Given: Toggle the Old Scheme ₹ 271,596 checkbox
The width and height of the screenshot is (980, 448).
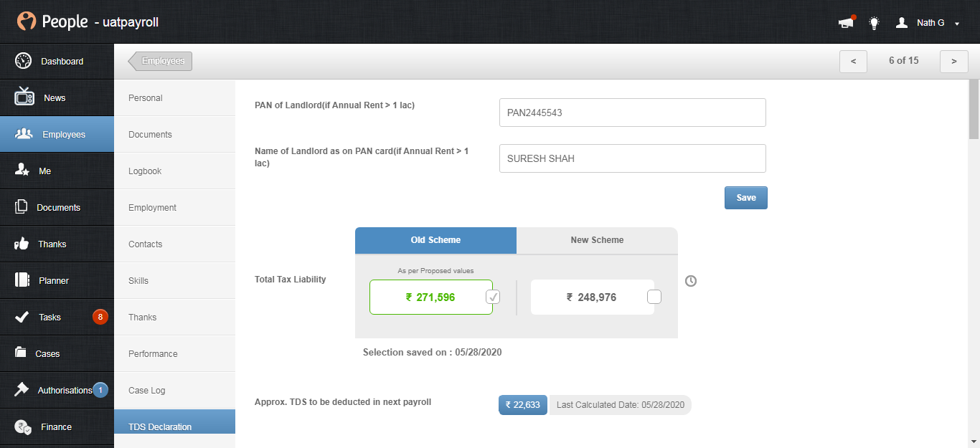Looking at the screenshot, I should 493,297.
